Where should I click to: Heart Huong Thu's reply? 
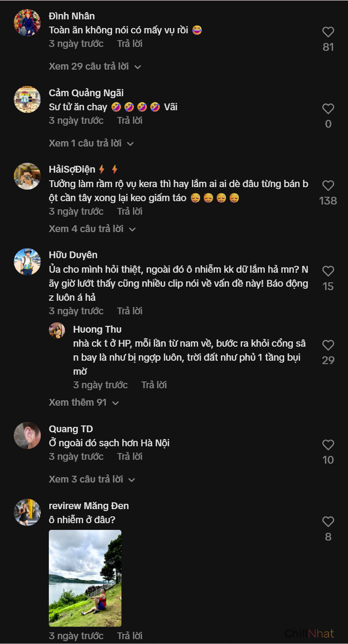[328, 345]
